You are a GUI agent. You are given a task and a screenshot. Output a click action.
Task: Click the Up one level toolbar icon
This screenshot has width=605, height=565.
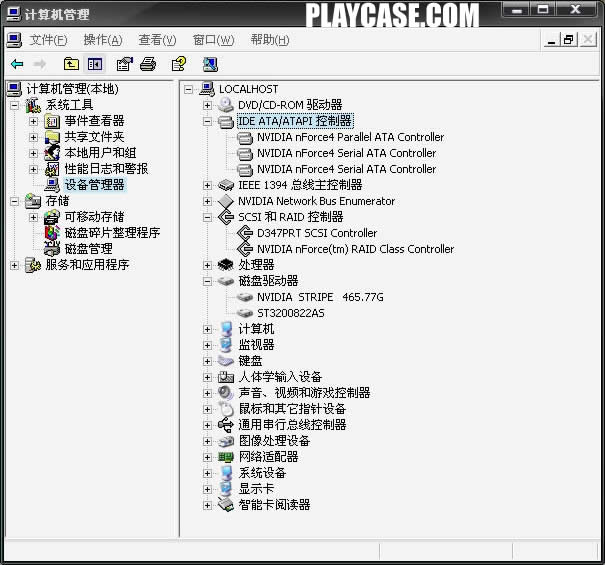(71, 64)
